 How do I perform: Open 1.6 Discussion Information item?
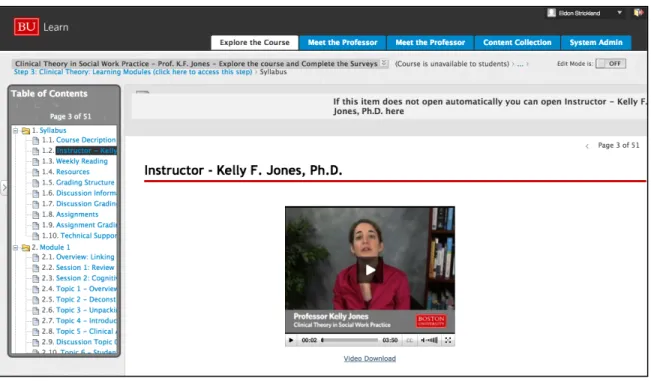tap(86, 193)
